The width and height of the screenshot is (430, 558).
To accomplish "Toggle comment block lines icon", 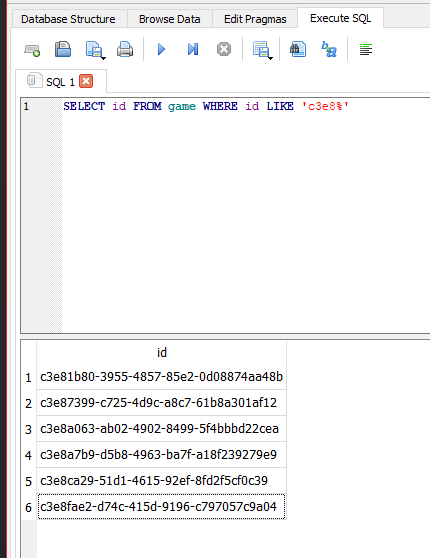I will [x=366, y=49].
